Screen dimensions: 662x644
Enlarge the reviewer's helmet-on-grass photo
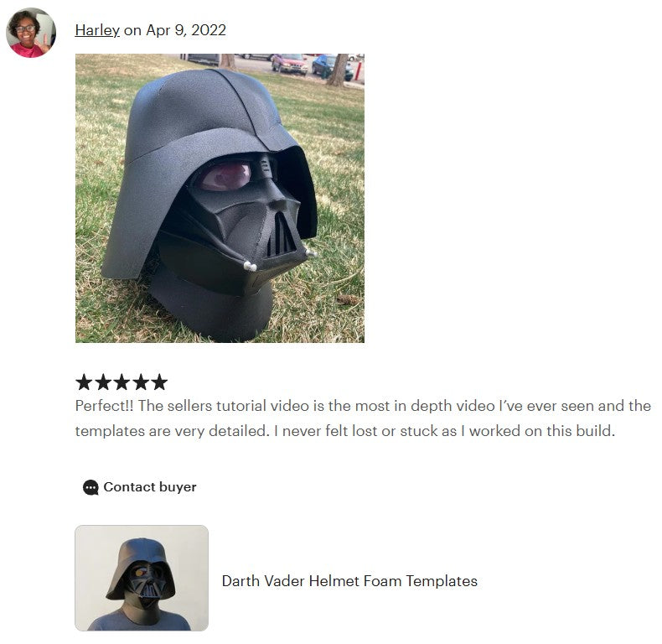pos(220,198)
